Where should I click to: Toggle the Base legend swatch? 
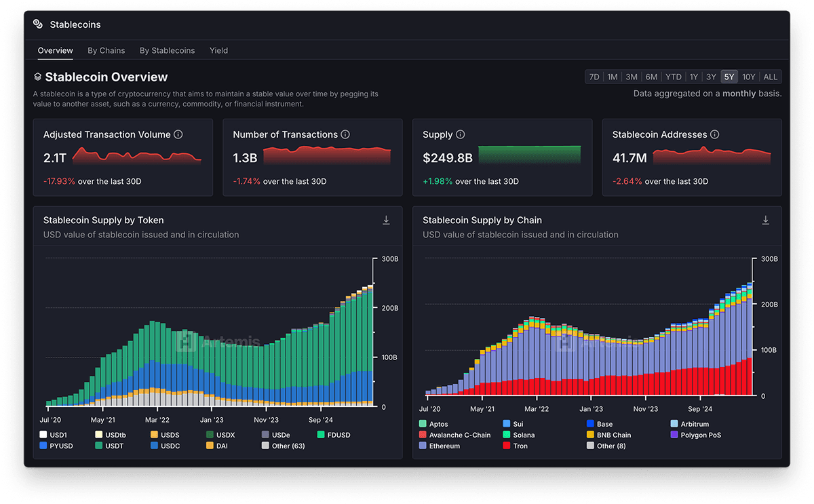[x=590, y=424]
